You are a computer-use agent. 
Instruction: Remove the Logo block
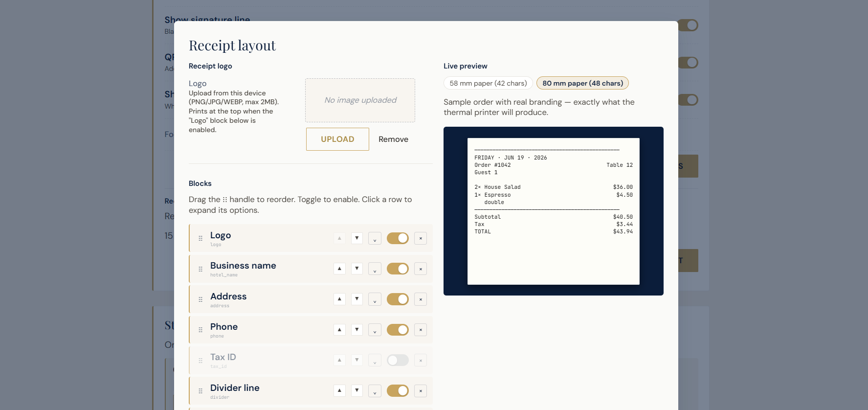(x=421, y=238)
